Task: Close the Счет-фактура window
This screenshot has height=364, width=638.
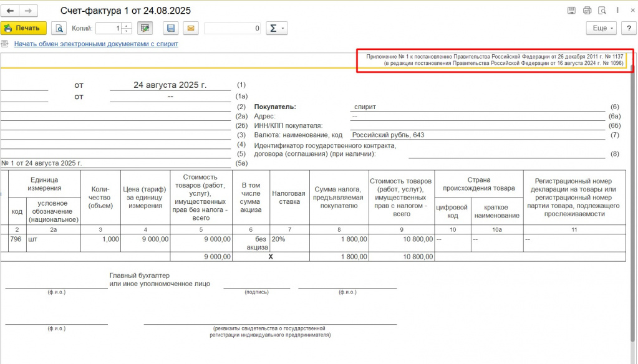Action: click(x=632, y=11)
